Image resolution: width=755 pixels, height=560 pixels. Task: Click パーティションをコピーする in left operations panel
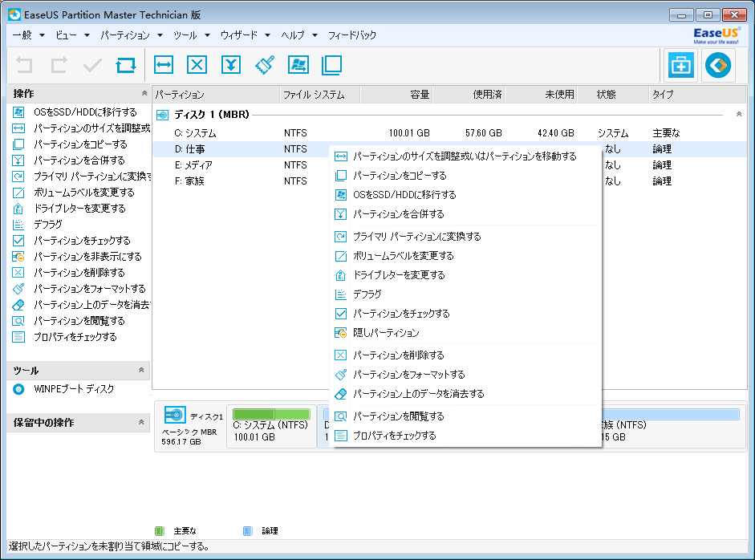[x=80, y=144]
